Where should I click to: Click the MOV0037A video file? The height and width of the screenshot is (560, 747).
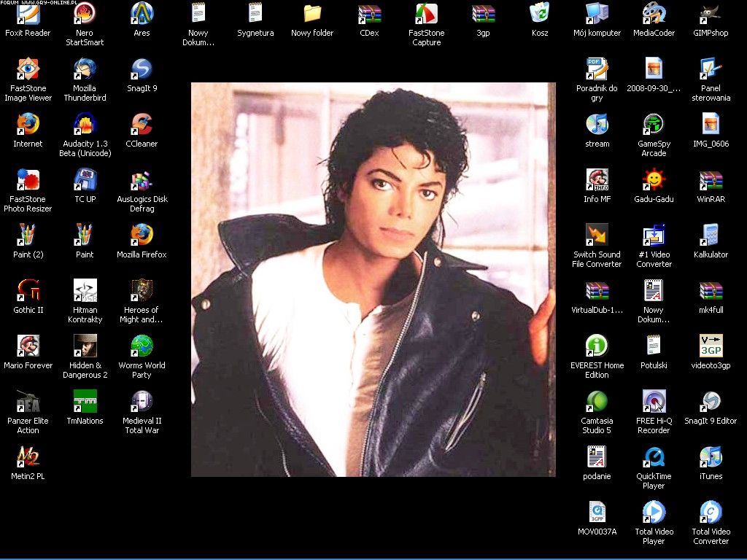pyautogui.click(x=597, y=513)
